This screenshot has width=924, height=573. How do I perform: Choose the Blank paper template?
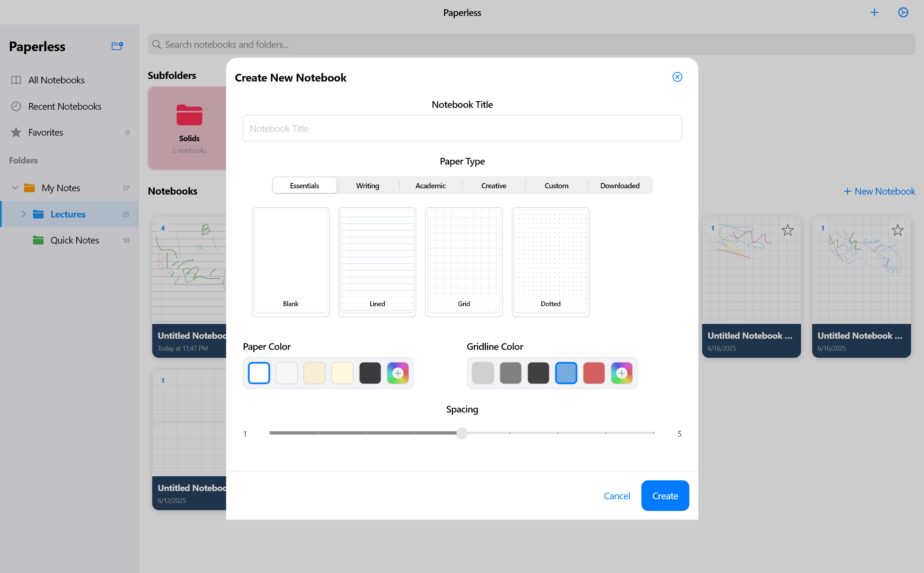click(x=290, y=262)
